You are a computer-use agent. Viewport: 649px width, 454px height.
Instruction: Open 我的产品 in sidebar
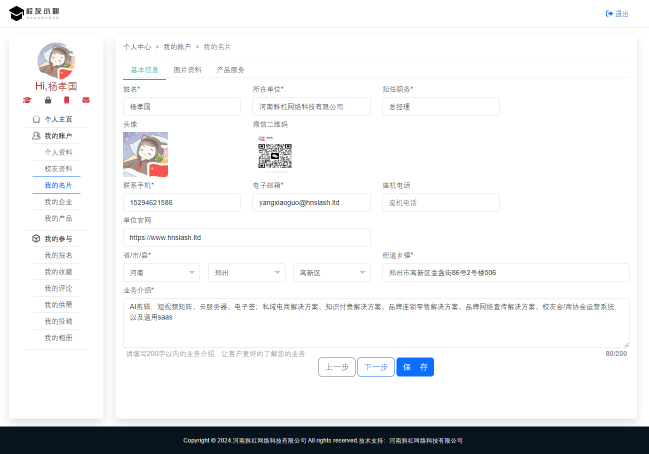tap(58, 219)
